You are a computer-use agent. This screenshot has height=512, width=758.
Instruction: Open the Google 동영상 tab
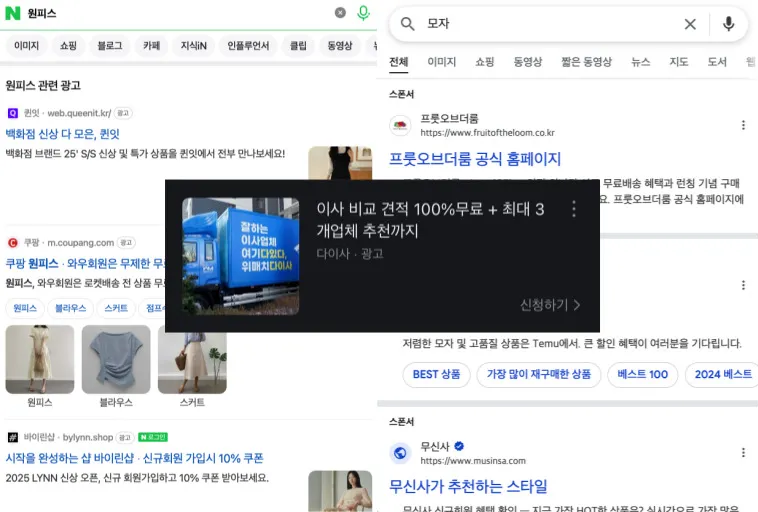point(528,62)
